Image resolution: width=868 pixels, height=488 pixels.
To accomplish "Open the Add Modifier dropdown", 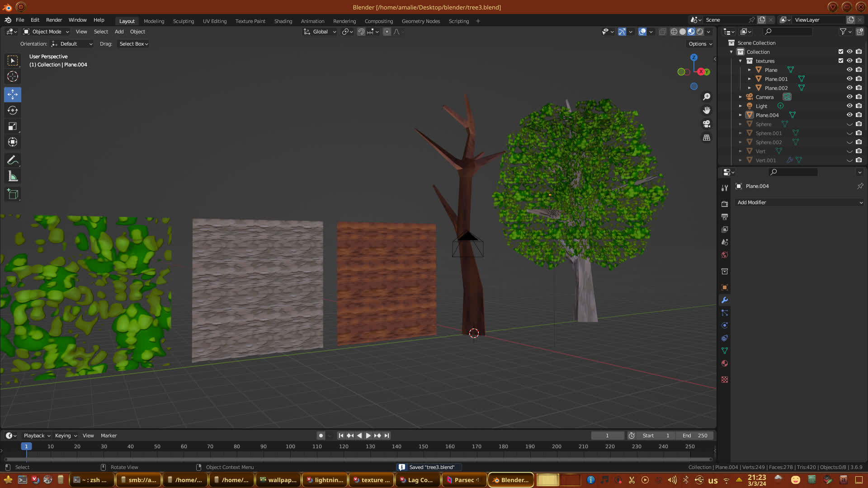I will [799, 202].
